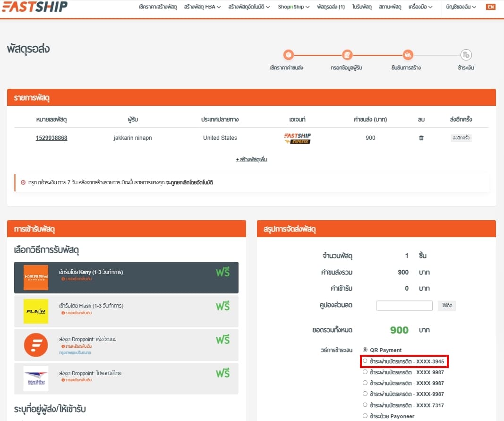
Task: Delete parcel 1529938868 with the trash icon
Action: 421,138
